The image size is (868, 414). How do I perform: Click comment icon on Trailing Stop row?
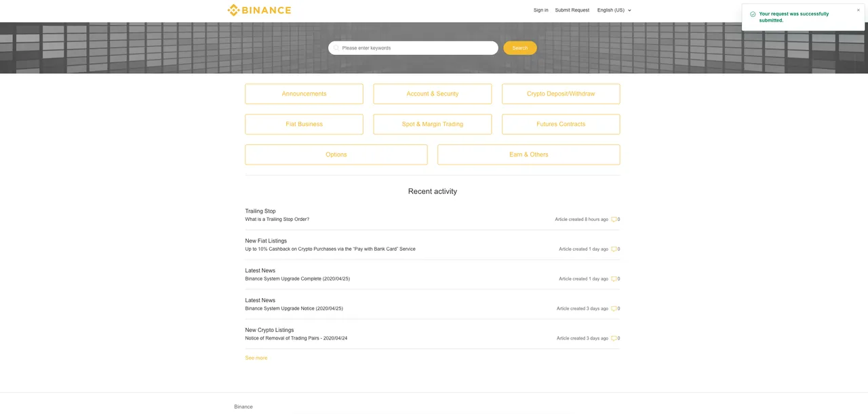[614, 220]
